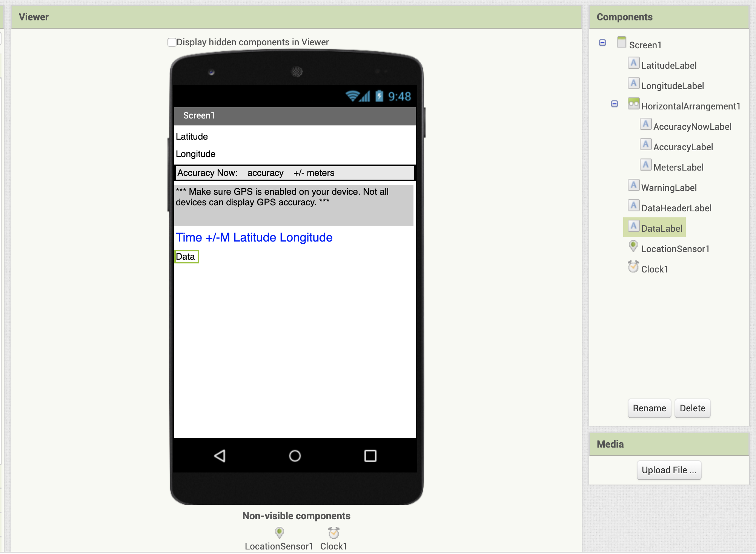Click the gray GPS warning label in the viewer
The image size is (756, 554).
294,205
